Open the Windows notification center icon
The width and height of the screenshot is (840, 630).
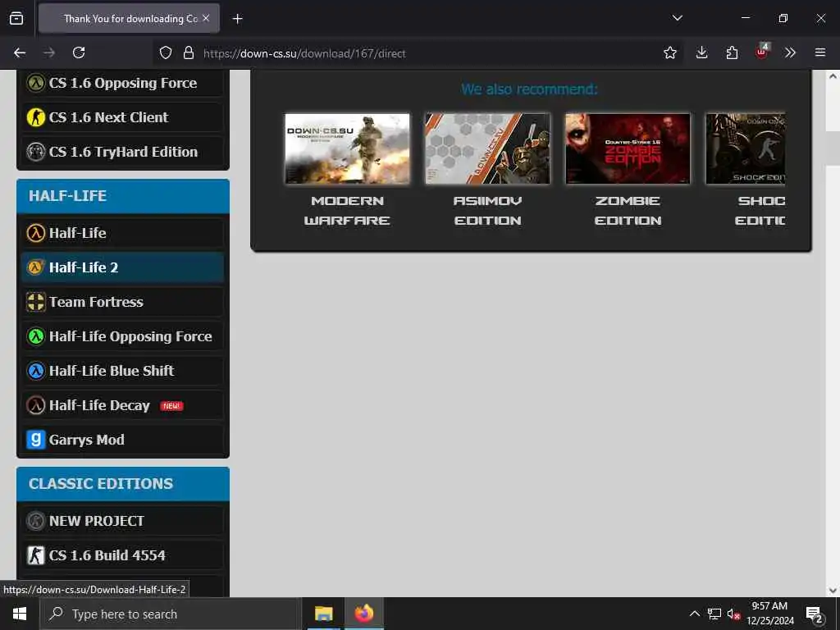[815, 614]
